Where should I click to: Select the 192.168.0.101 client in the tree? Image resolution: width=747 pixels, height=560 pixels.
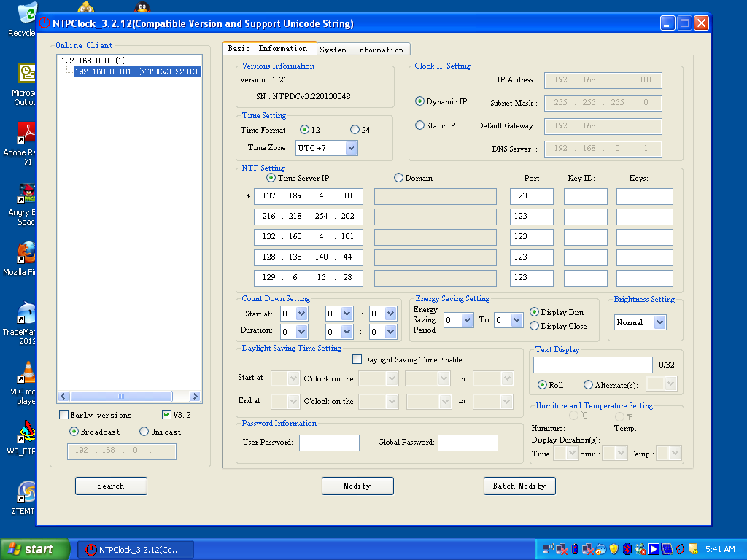click(137, 71)
